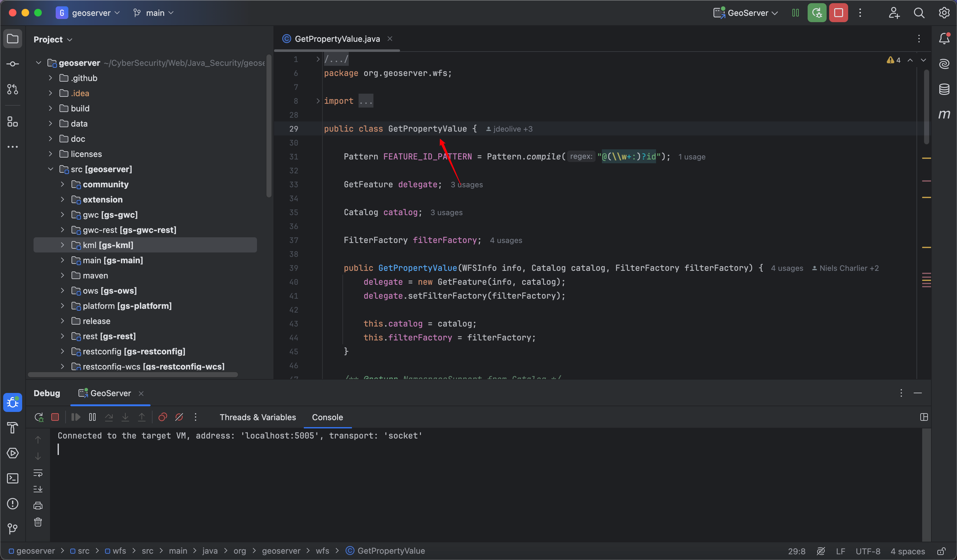Open the Terminal tool window
The image size is (957, 560).
(13, 478)
